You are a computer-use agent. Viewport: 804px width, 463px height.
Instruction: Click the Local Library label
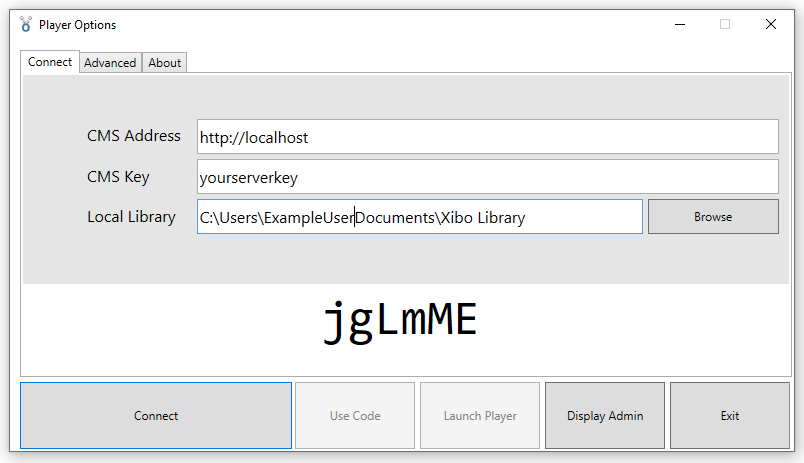tap(131, 217)
